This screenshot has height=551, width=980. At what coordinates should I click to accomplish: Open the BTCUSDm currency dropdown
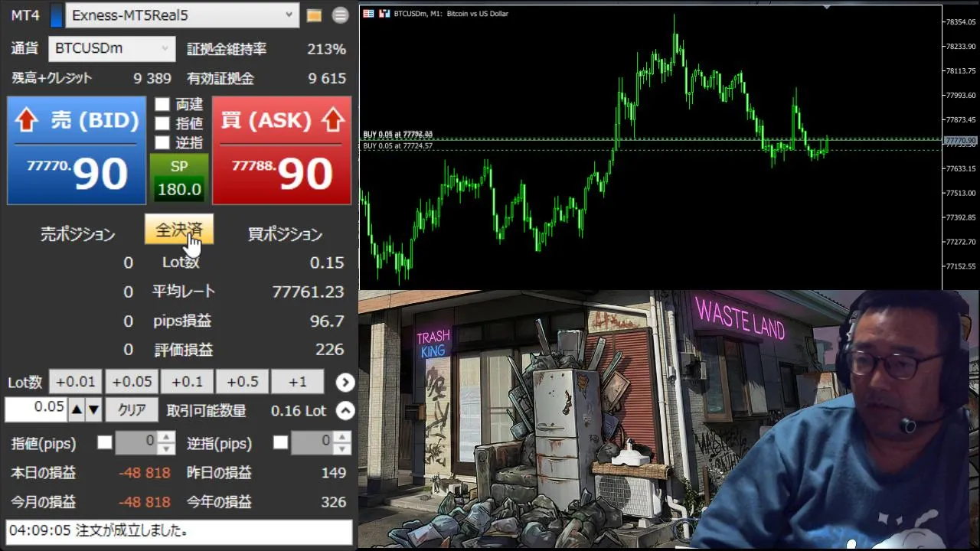(112, 48)
